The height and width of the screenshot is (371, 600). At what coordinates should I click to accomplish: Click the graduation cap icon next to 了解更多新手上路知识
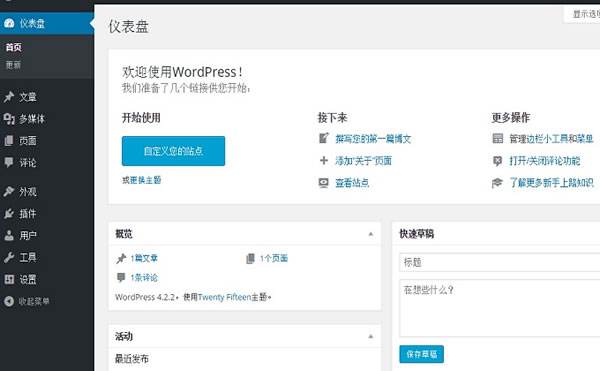497,183
